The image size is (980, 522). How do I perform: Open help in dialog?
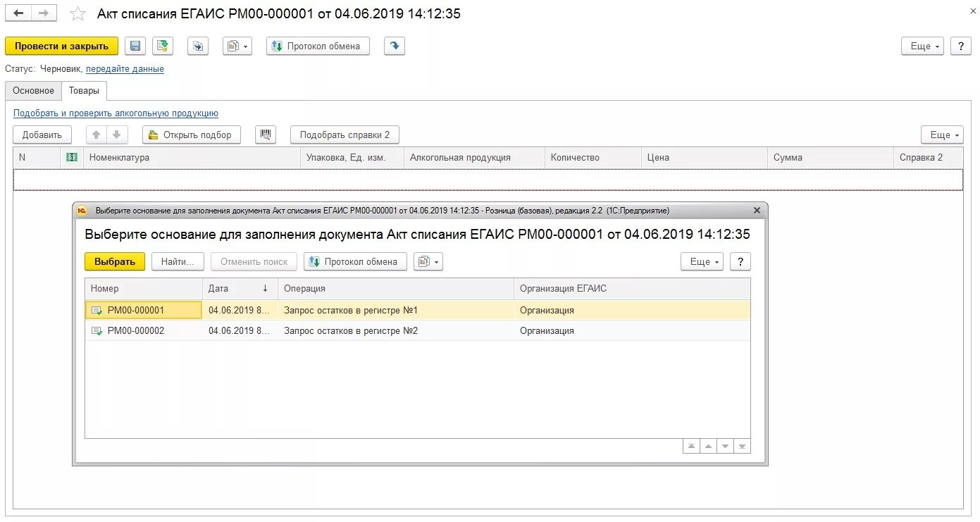coord(740,262)
